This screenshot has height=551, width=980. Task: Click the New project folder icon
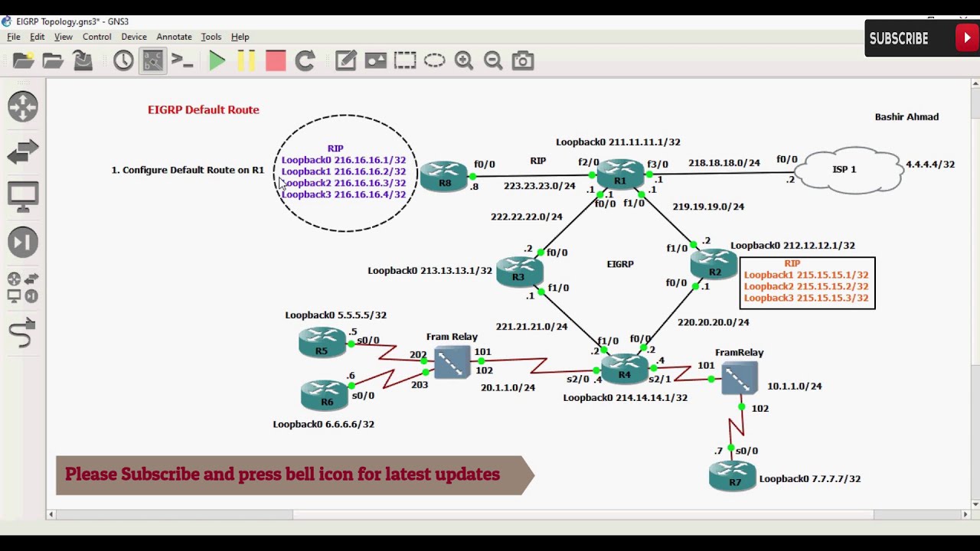coord(24,60)
